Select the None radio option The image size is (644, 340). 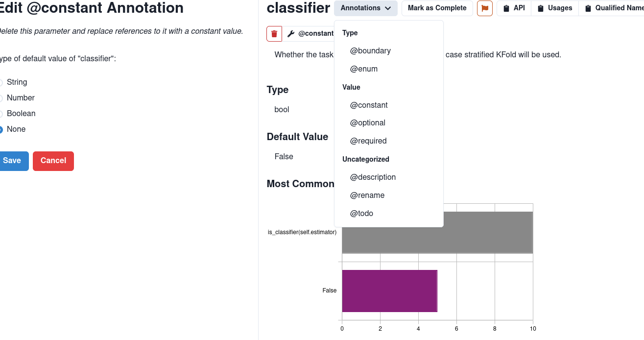(1, 130)
